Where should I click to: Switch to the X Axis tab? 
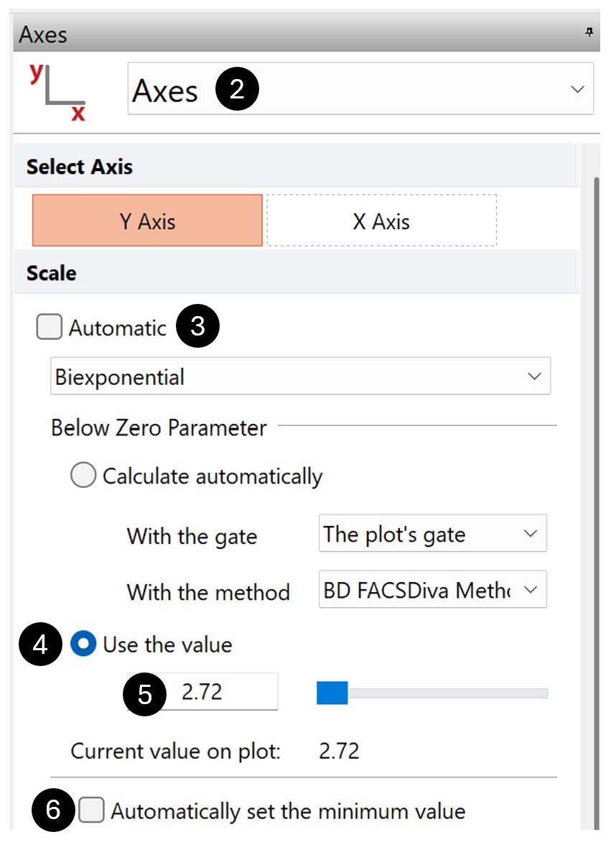tap(381, 221)
